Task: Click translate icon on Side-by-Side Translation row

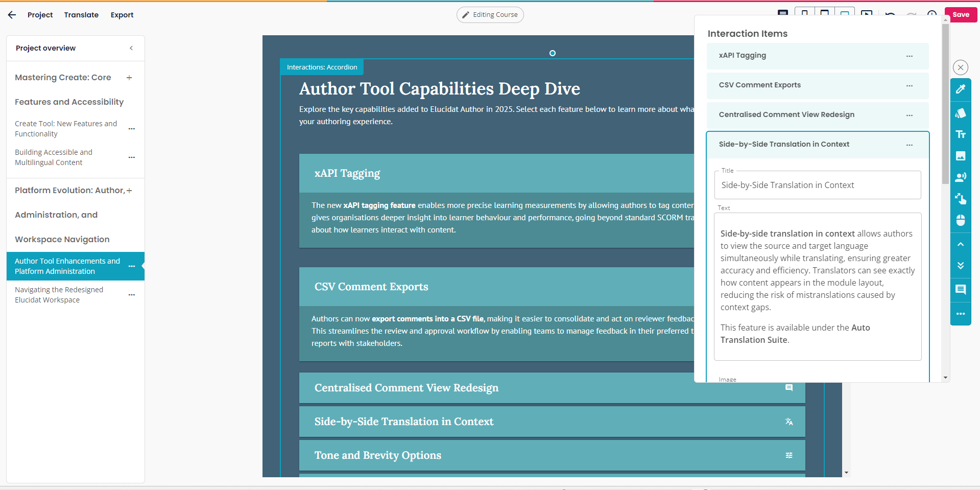Action: (x=789, y=422)
